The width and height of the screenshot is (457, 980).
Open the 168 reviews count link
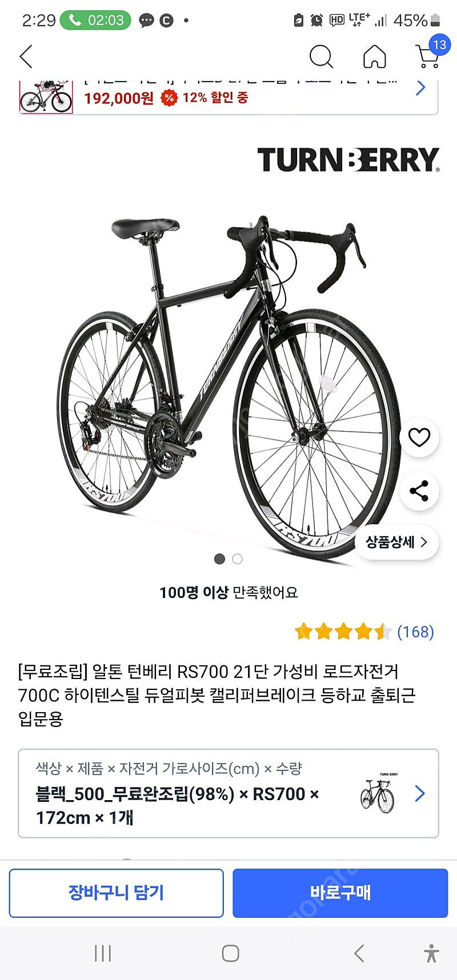pyautogui.click(x=415, y=632)
